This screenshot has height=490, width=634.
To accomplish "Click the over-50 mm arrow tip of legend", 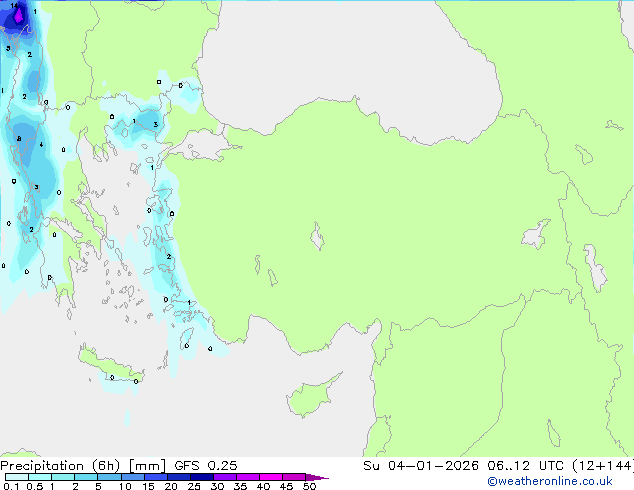I will point(317,478).
